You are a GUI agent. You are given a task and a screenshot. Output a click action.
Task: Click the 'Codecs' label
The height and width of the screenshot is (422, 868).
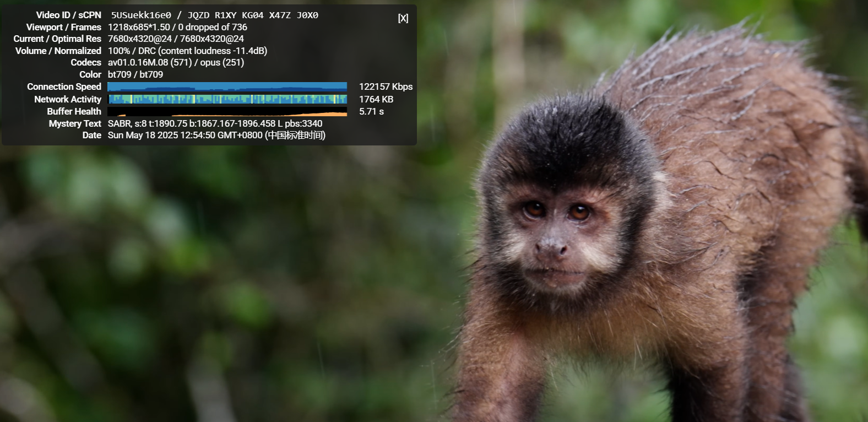[x=86, y=62]
